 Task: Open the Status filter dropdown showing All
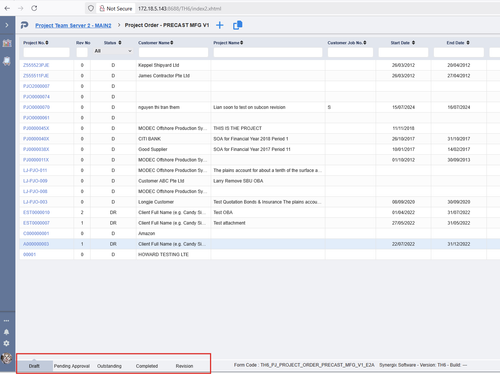[x=113, y=51]
